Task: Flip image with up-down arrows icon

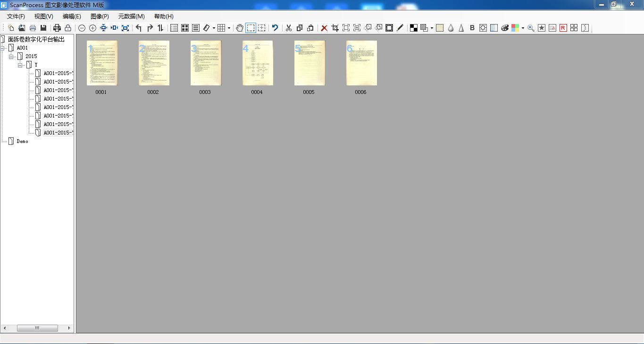Action: [x=160, y=28]
